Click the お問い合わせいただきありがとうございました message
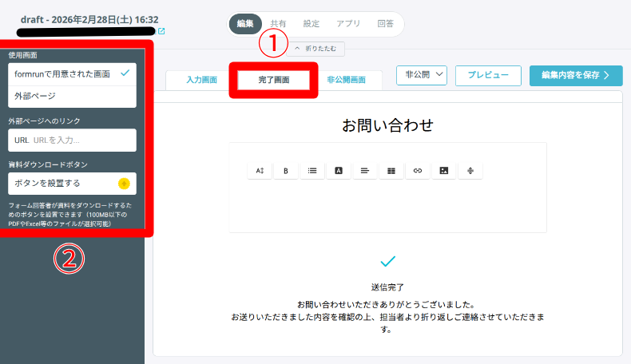631x364 pixels. coord(387,304)
